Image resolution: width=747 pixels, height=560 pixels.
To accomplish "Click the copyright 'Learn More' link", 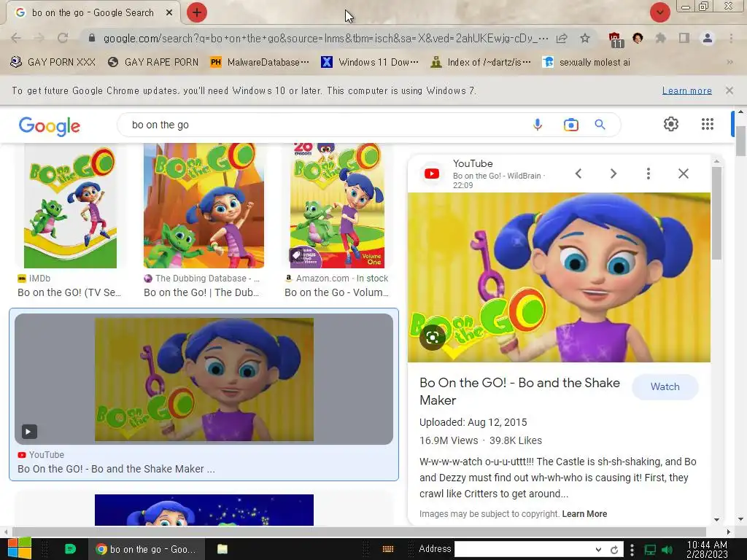I will (x=584, y=514).
